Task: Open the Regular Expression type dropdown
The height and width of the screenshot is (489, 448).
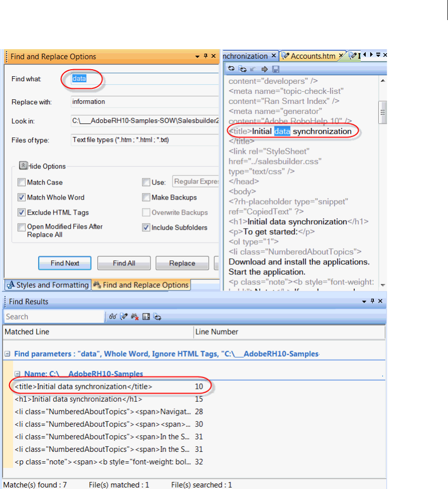Action: tap(196, 182)
